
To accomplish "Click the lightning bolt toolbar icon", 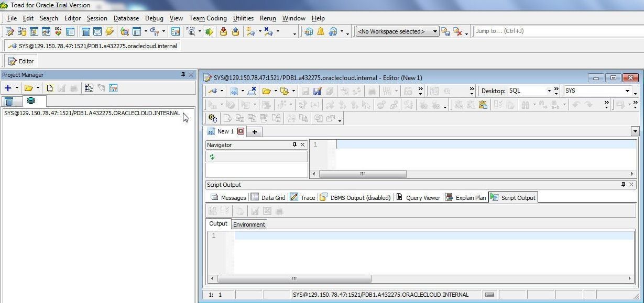I will (x=109, y=31).
